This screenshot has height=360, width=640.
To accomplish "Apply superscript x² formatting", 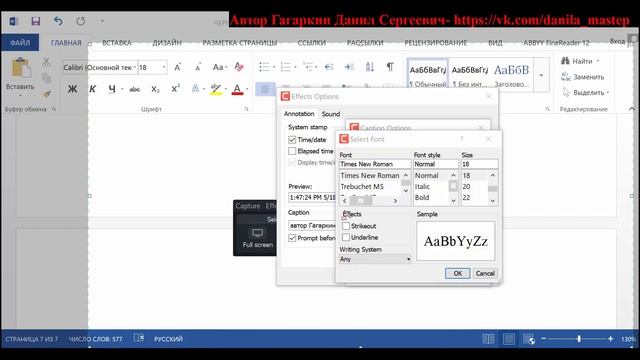I will click(176, 89).
